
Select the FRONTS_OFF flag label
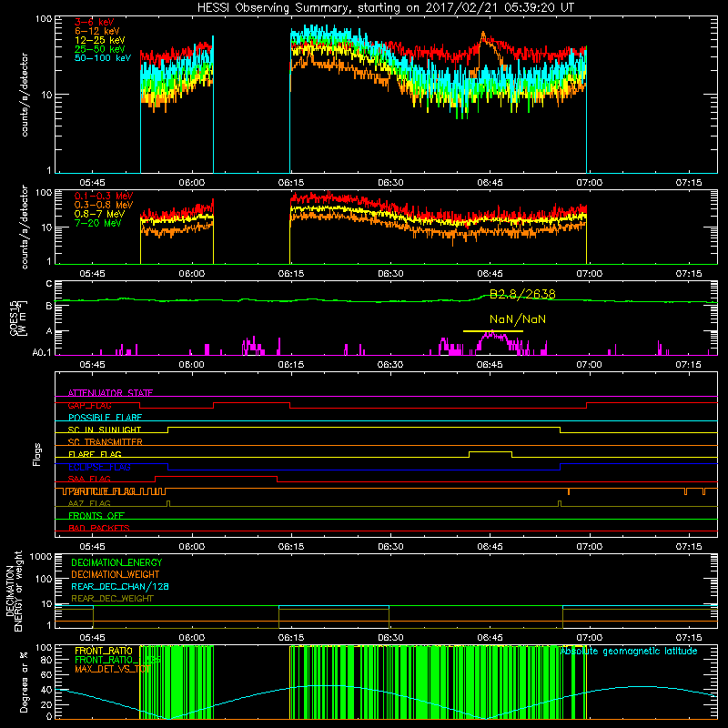coord(96,515)
